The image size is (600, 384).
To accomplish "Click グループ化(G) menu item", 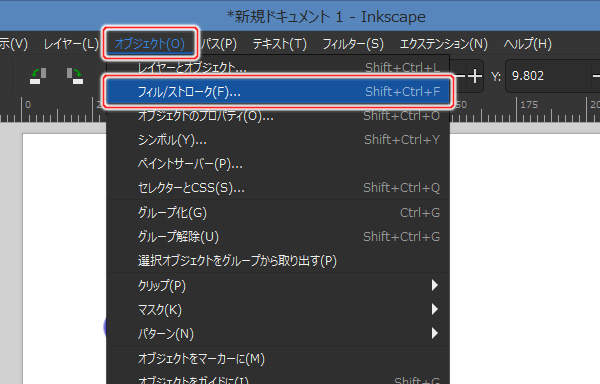I will point(278,212).
